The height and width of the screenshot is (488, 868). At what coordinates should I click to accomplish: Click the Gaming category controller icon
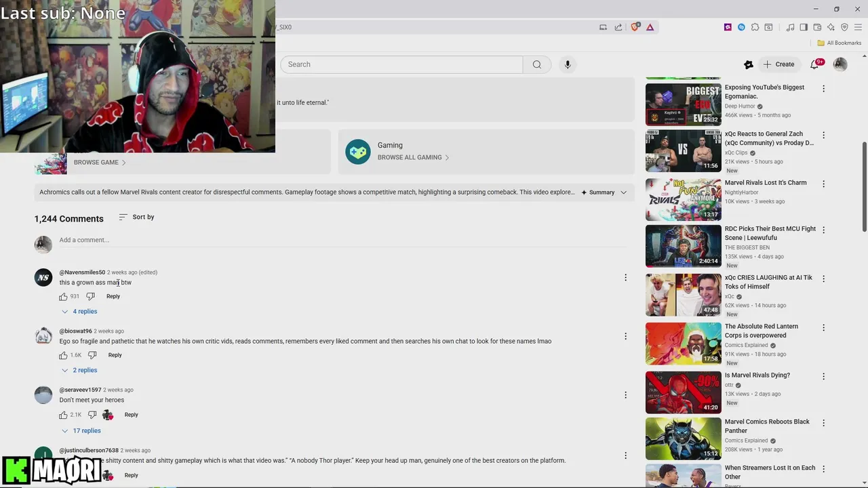[x=357, y=152]
